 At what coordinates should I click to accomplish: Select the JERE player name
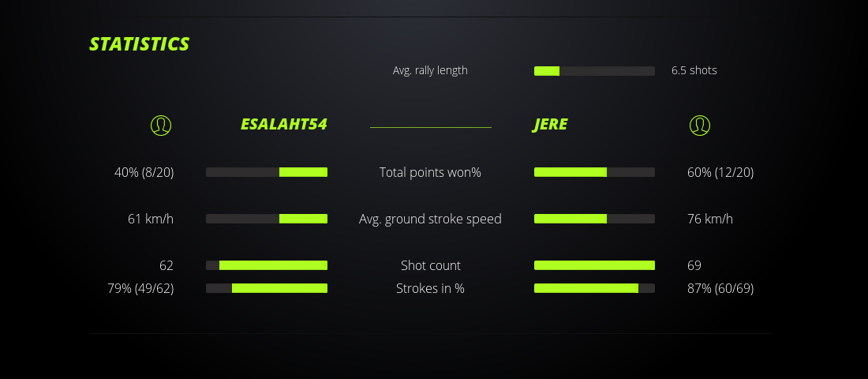[550, 125]
